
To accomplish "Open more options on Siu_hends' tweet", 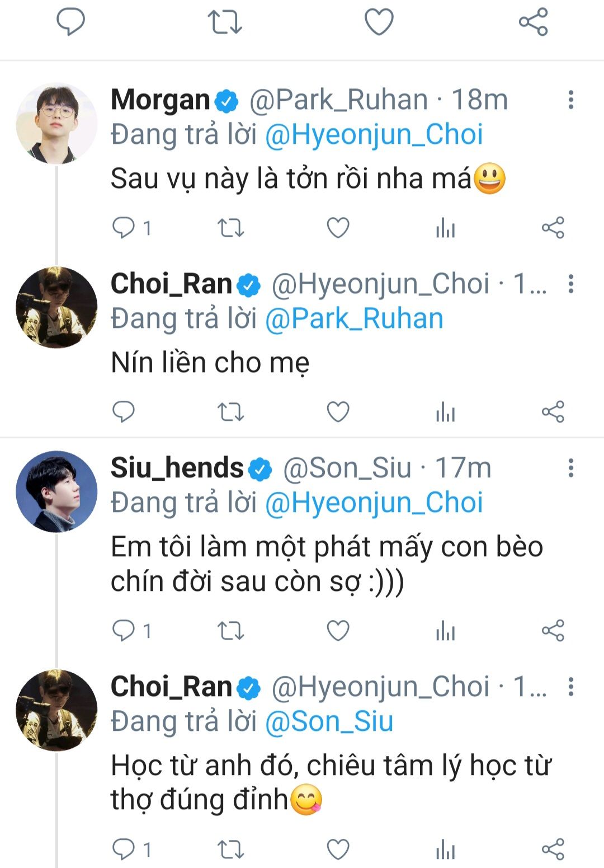I will click(x=570, y=468).
